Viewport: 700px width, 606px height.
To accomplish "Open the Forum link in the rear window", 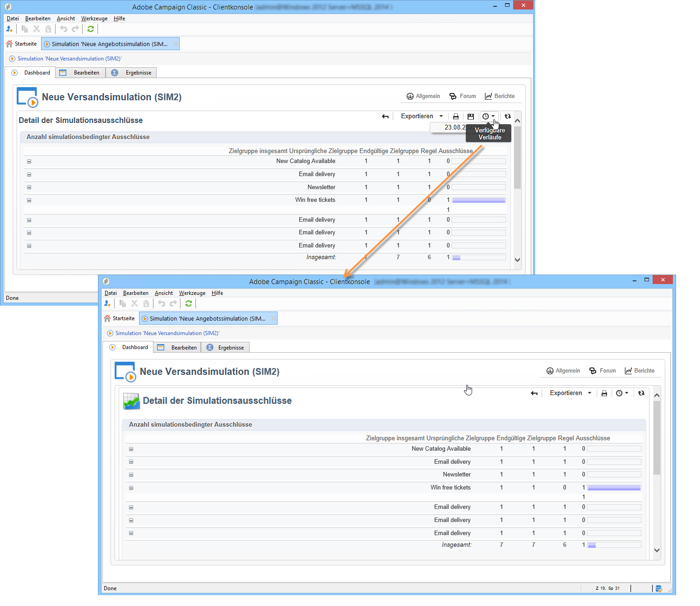I will (x=463, y=96).
